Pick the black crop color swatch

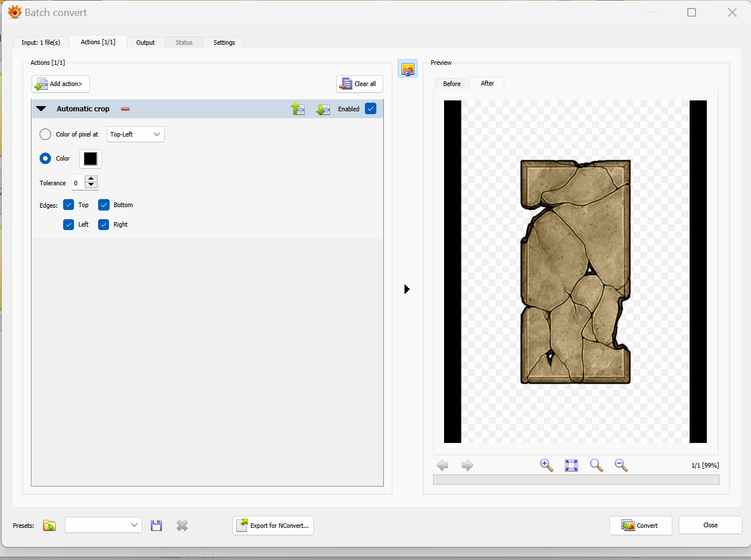click(x=91, y=159)
